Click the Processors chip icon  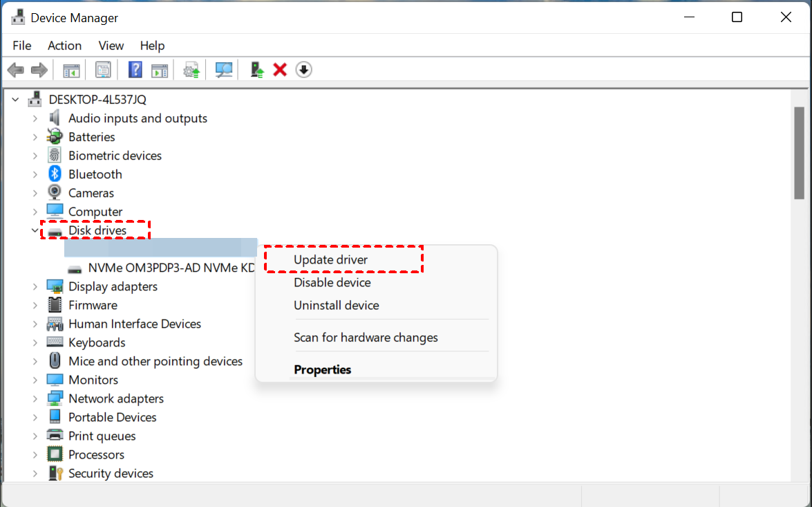coord(55,454)
